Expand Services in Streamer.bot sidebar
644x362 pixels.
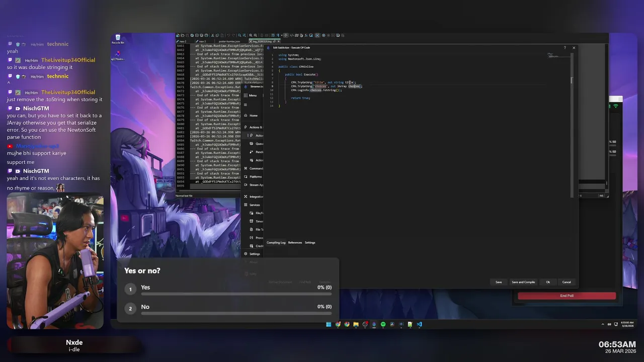click(x=252, y=205)
